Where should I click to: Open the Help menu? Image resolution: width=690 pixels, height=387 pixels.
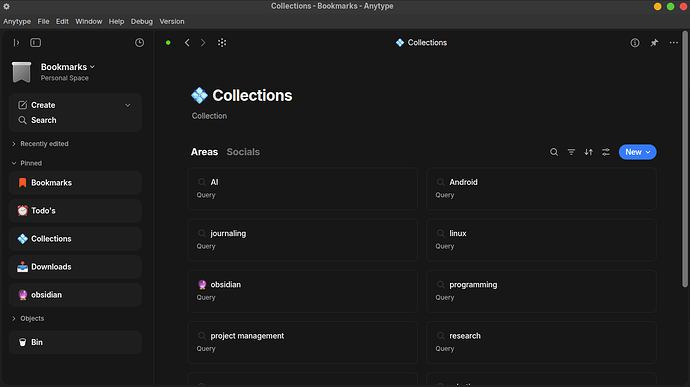[x=116, y=21]
